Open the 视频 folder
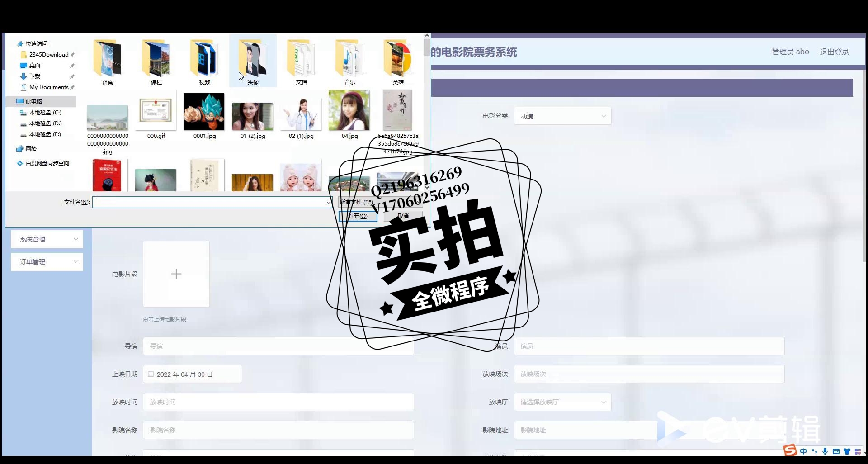 [204, 61]
